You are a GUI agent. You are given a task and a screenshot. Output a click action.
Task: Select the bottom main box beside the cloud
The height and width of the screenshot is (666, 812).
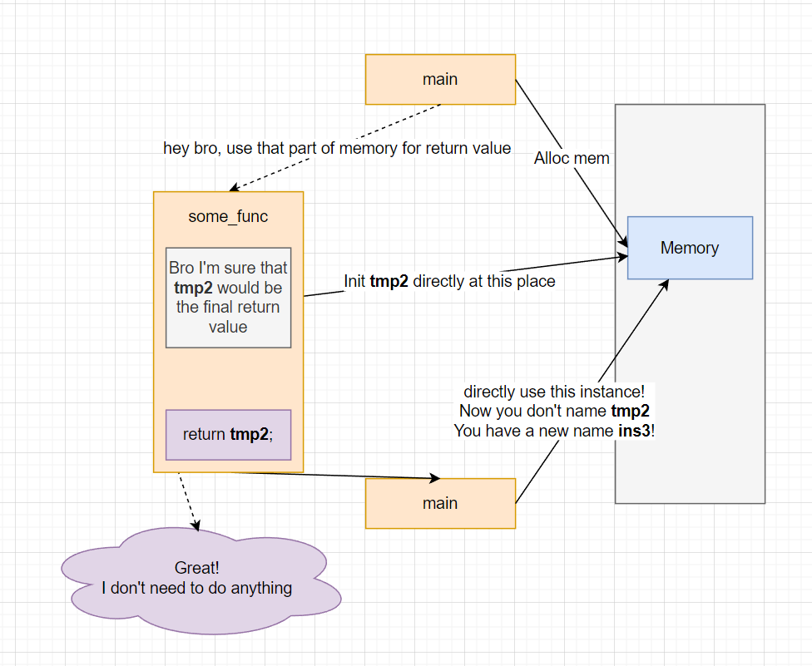coord(440,503)
